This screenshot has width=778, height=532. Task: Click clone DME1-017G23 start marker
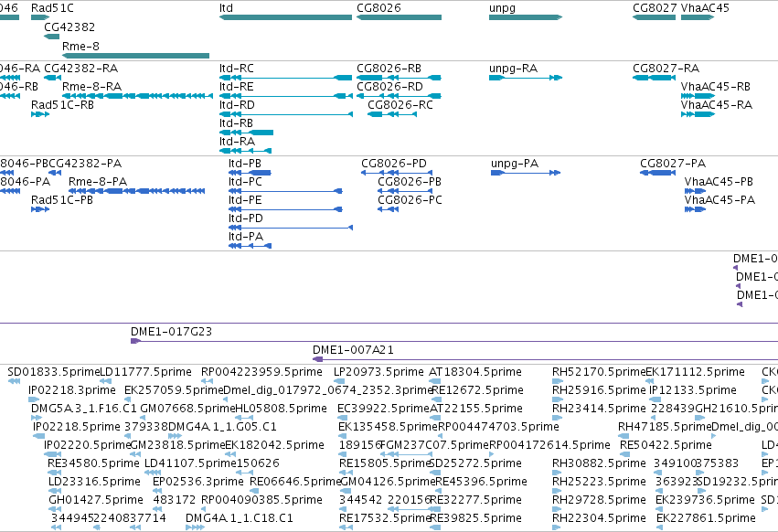pyautogui.click(x=135, y=341)
